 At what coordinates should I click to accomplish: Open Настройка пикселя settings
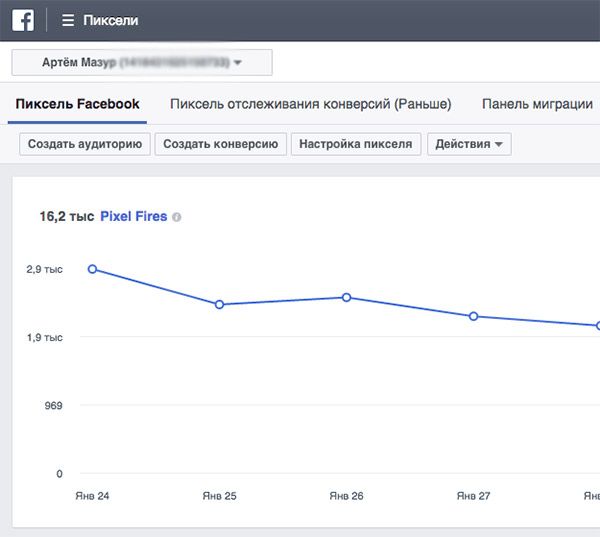(x=356, y=144)
